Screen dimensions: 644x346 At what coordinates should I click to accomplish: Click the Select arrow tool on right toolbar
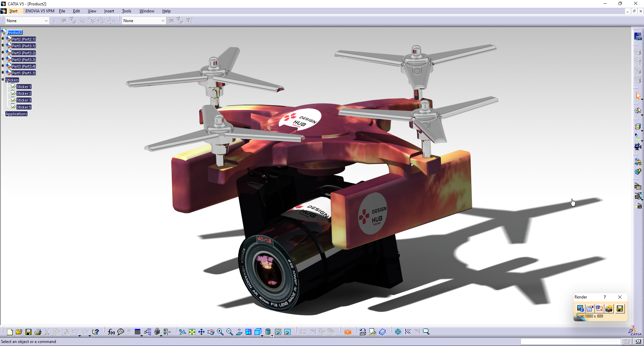(638, 96)
